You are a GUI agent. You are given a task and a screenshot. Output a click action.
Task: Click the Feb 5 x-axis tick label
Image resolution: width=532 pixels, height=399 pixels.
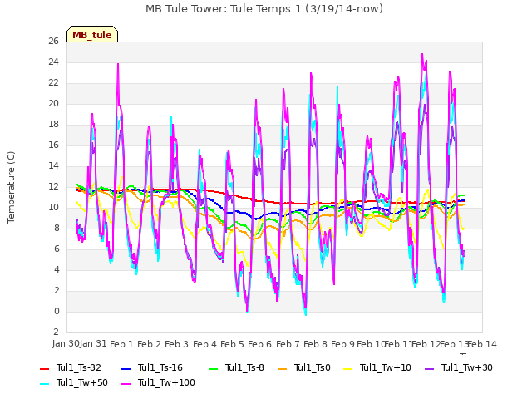[x=232, y=344]
